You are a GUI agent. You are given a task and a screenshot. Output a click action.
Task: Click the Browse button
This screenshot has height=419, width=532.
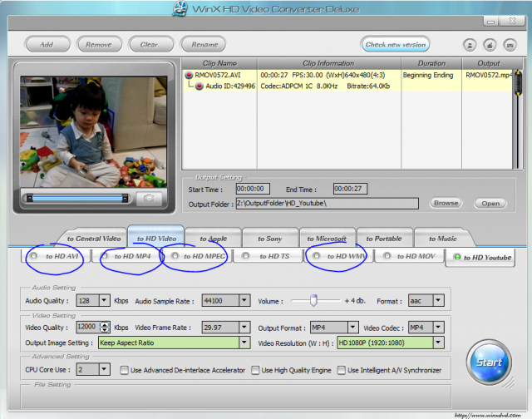pyautogui.click(x=446, y=203)
